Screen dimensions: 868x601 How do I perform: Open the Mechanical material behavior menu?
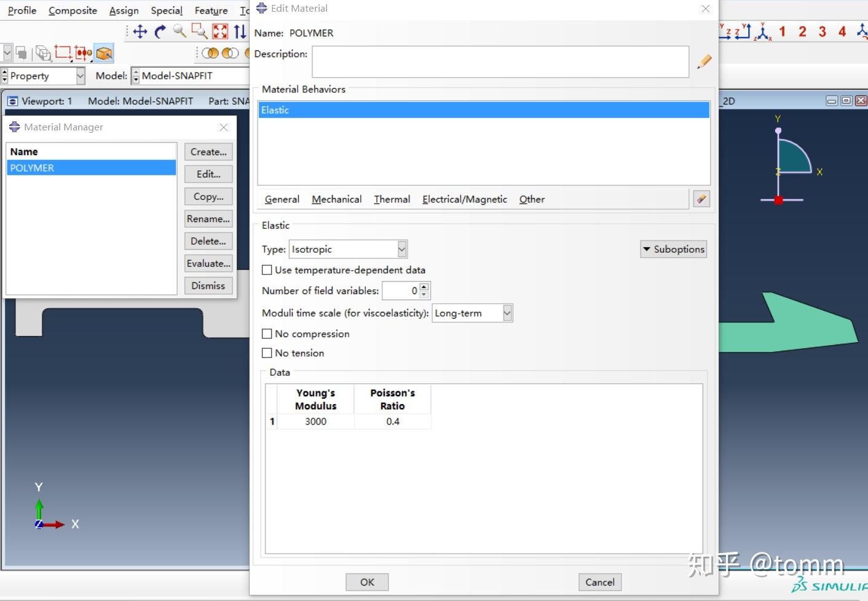337,199
